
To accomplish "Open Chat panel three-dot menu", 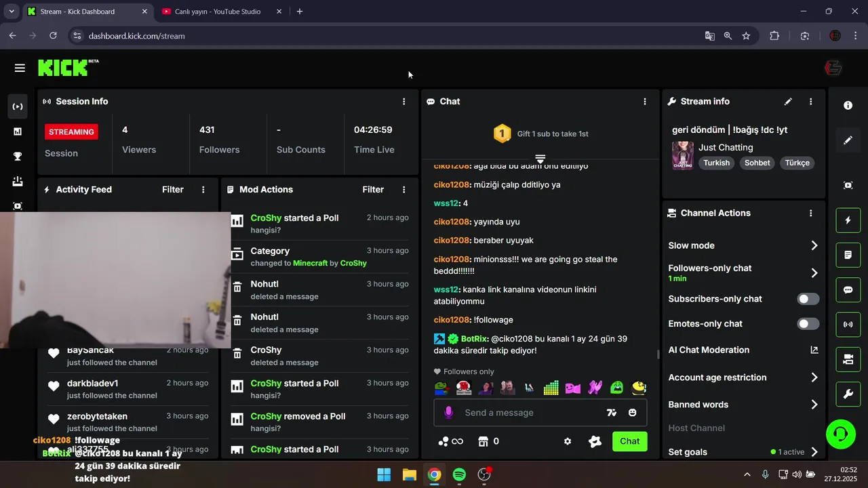I will [x=645, y=102].
